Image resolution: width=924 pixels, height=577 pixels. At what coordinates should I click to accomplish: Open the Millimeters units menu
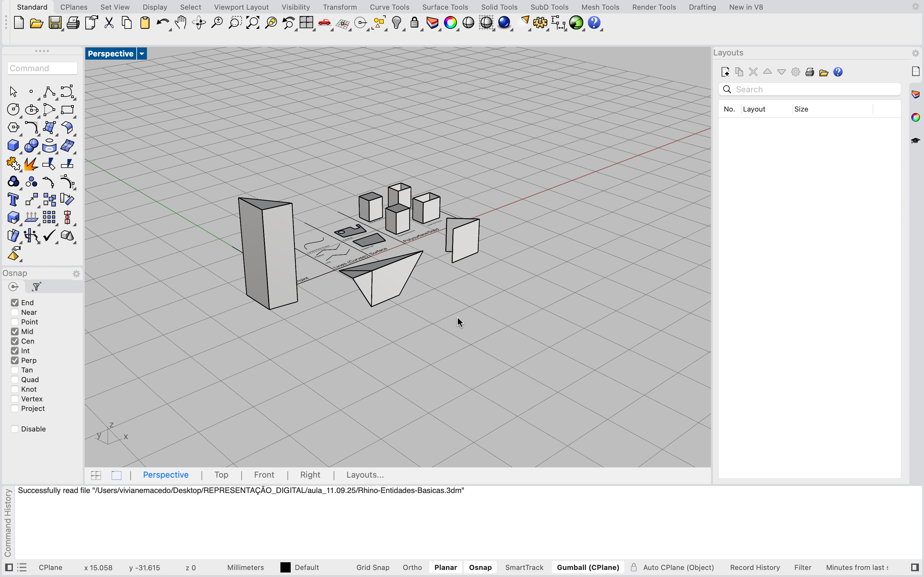pyautogui.click(x=245, y=567)
